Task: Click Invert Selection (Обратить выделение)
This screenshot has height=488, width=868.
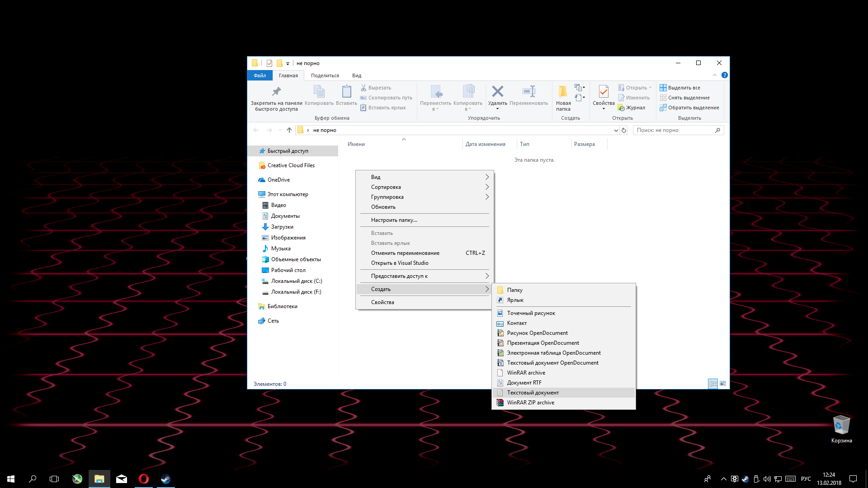Action: pyautogui.click(x=689, y=108)
